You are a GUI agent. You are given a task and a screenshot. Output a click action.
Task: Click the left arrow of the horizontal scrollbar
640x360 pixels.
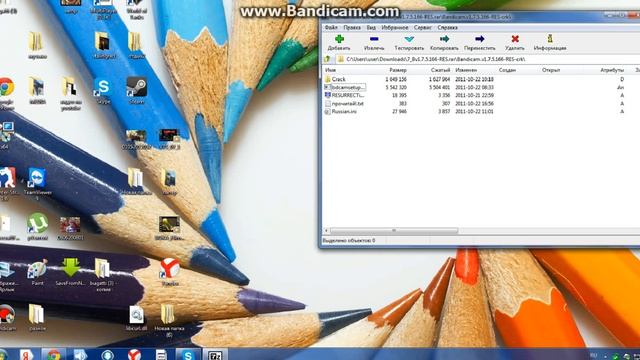point(326,231)
